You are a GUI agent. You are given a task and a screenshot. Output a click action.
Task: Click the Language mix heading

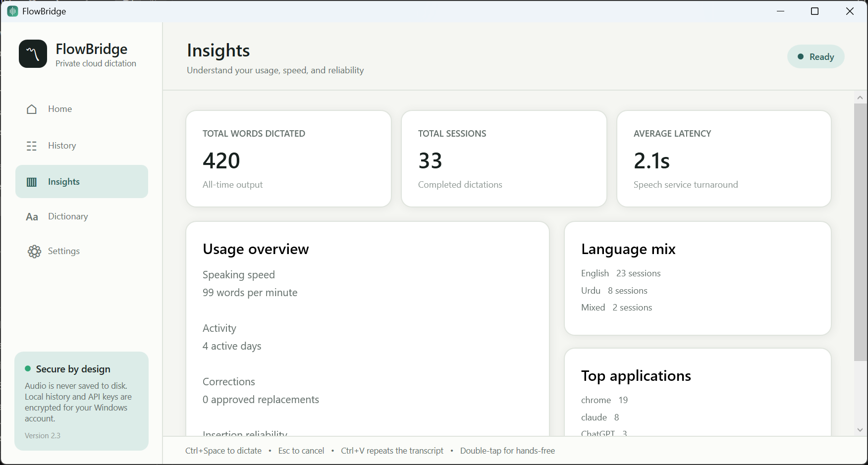(x=628, y=249)
